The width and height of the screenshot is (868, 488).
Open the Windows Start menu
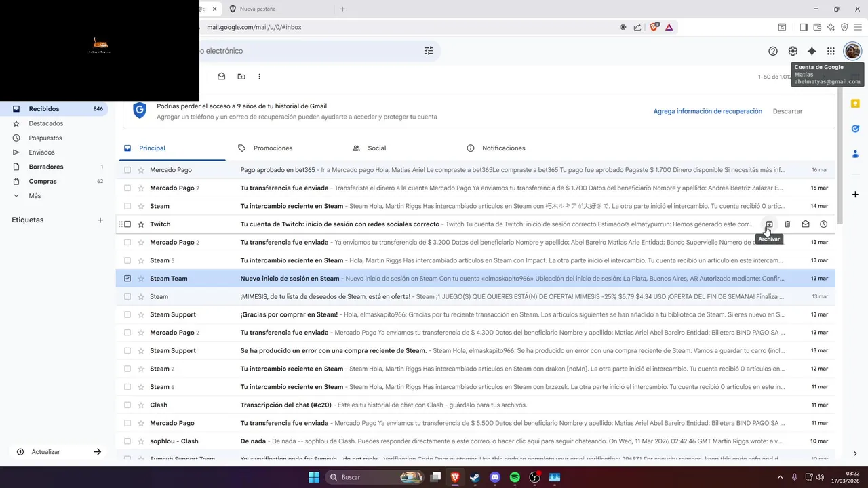pos(314,477)
